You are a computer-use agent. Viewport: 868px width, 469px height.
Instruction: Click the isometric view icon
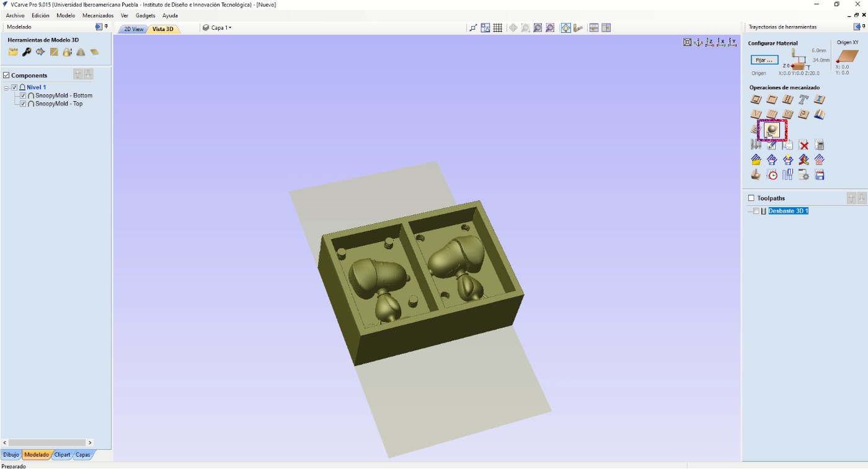(x=699, y=42)
